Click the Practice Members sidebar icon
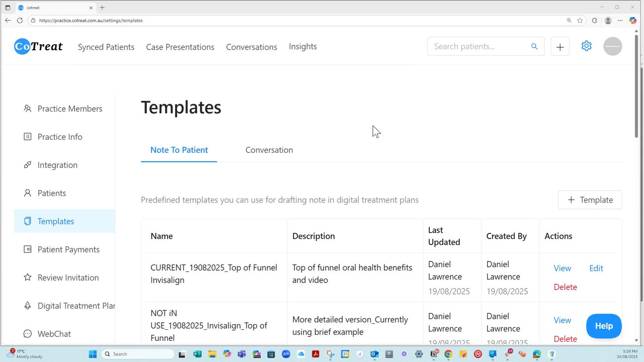644x362 pixels. [28, 109]
